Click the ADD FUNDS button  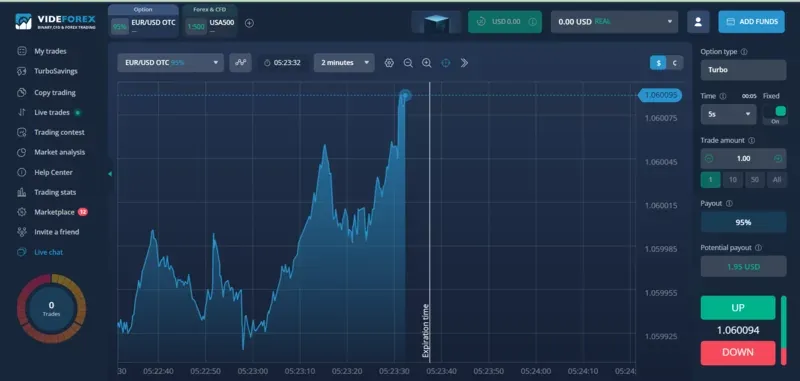[x=752, y=22]
